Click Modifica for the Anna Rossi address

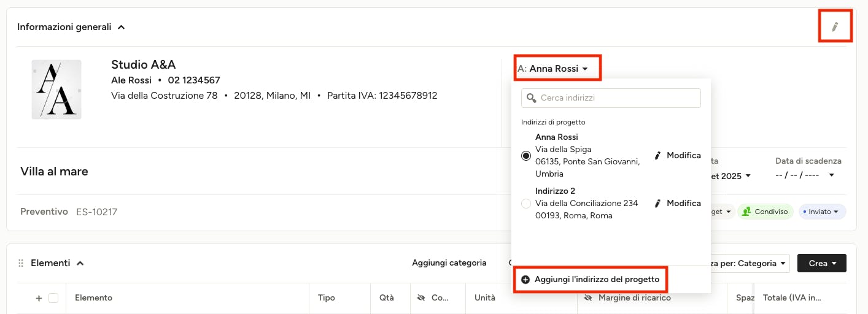[x=678, y=156]
